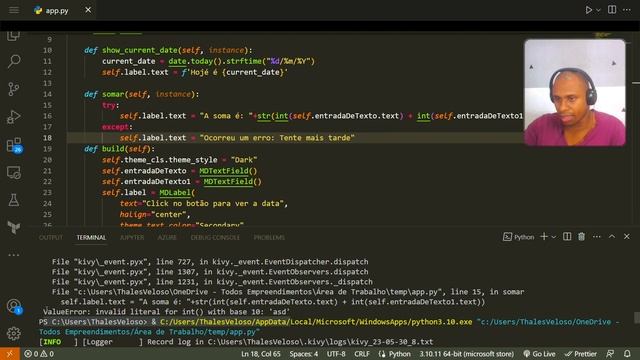
Task: Change encoding via UTF-8
Action: (336, 354)
